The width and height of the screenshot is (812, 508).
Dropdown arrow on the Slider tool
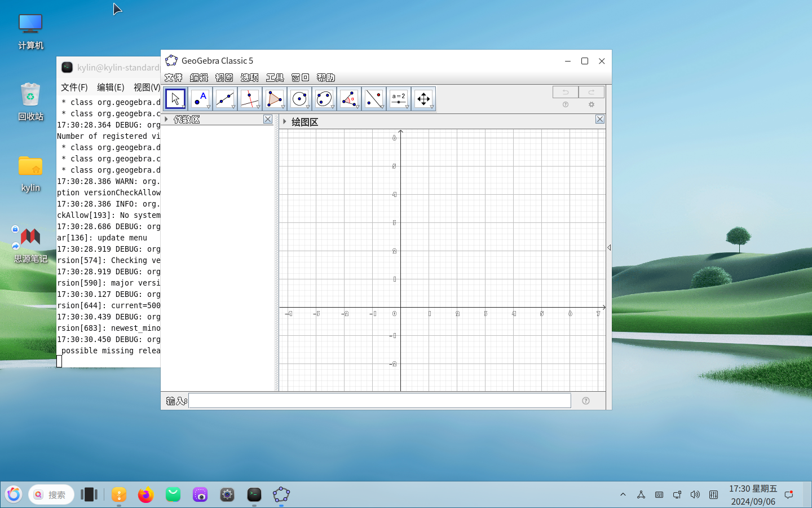[x=407, y=107]
